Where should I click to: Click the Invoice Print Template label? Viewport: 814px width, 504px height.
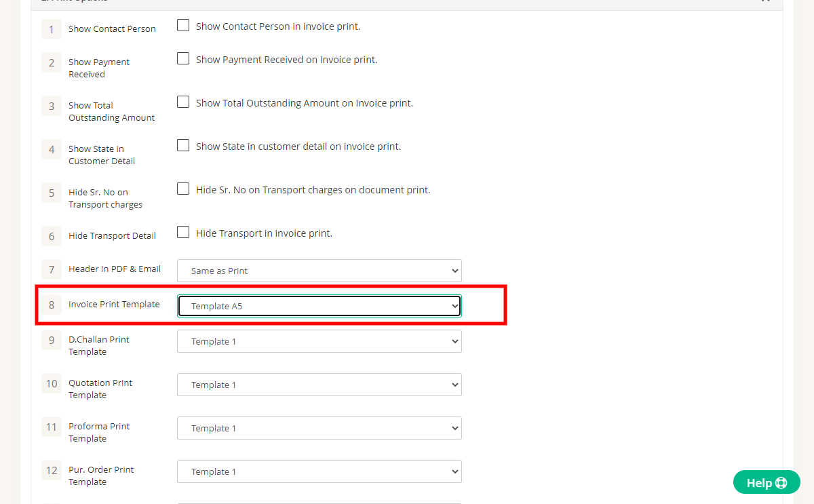click(114, 304)
